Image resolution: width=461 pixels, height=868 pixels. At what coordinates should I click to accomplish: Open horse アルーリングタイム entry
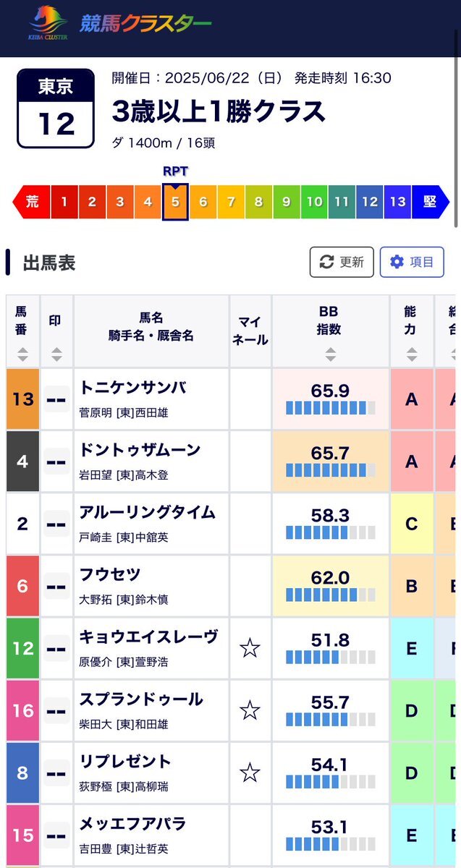coord(147,512)
